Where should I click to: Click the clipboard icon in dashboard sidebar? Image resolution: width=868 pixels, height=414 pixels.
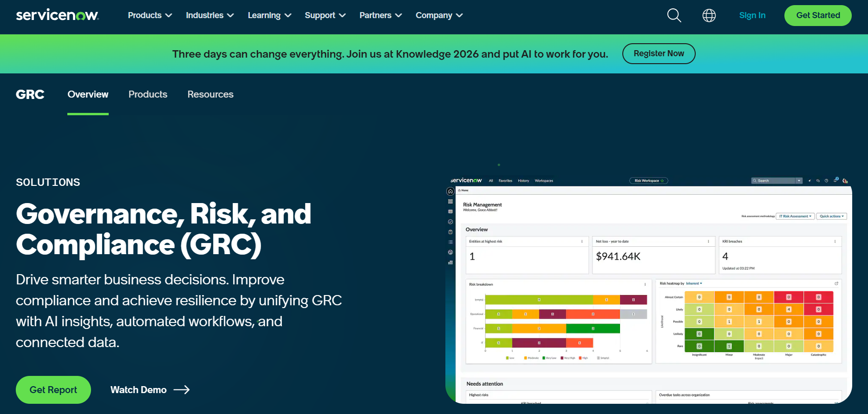tap(450, 232)
